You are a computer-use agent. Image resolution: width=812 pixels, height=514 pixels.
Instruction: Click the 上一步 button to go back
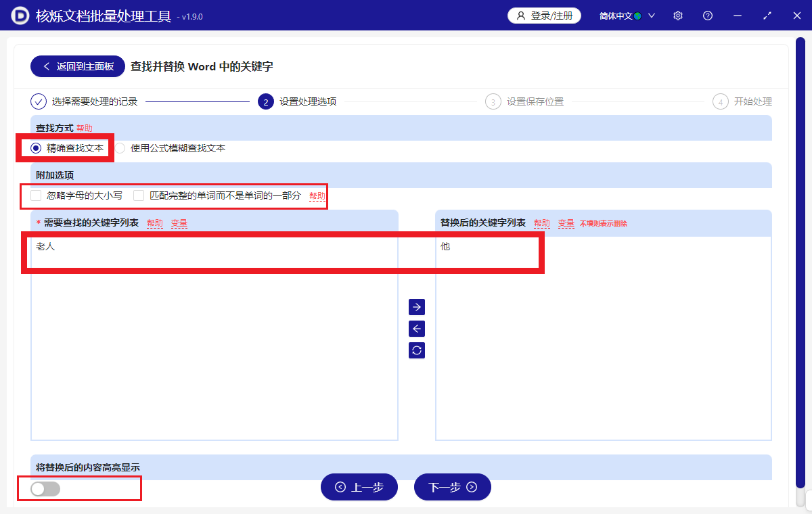[359, 487]
